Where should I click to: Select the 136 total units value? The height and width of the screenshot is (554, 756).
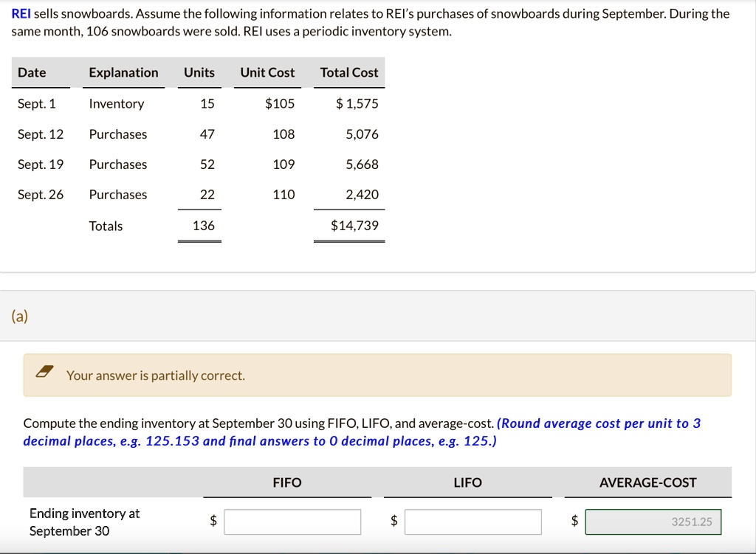click(x=203, y=226)
